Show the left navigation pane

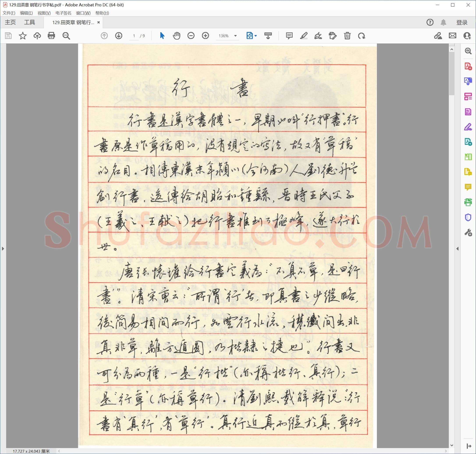point(3,249)
